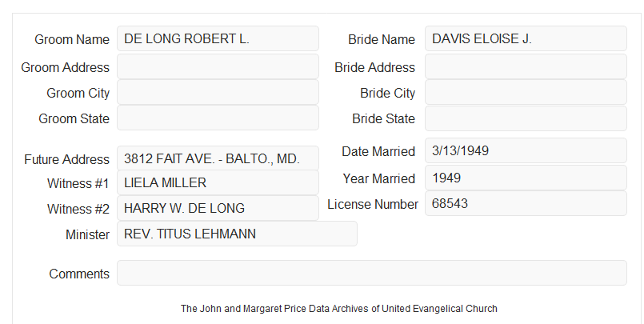Select the Witness #1 field LIELA MILLER
The image size is (644, 324).
[x=218, y=182]
